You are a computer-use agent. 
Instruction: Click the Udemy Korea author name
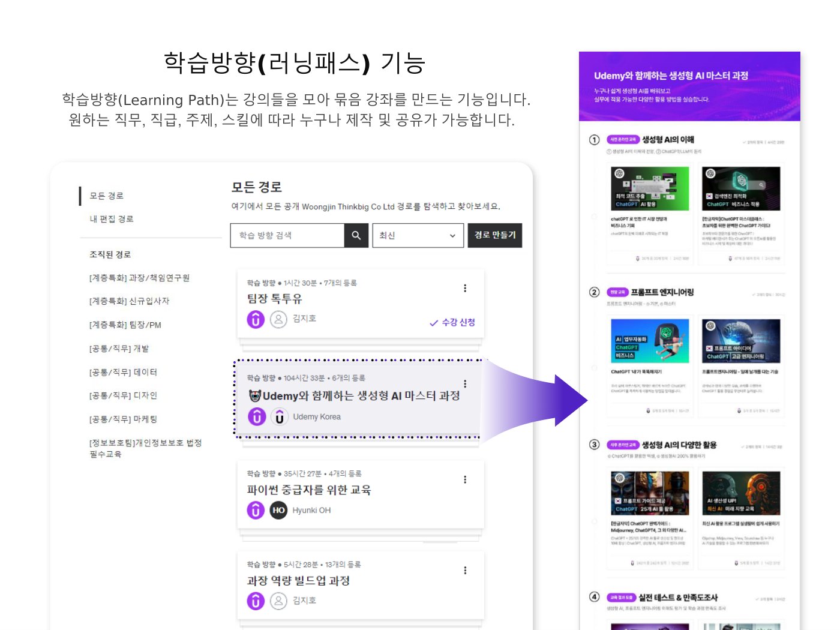[x=317, y=417]
